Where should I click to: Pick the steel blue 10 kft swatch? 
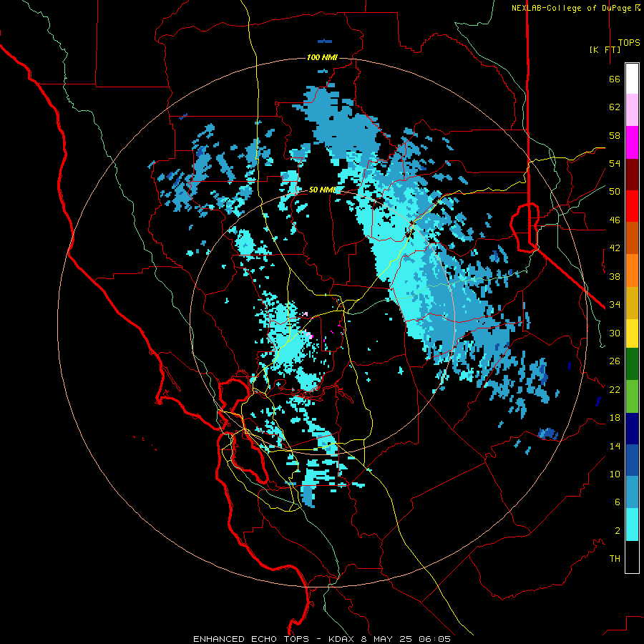632,492
